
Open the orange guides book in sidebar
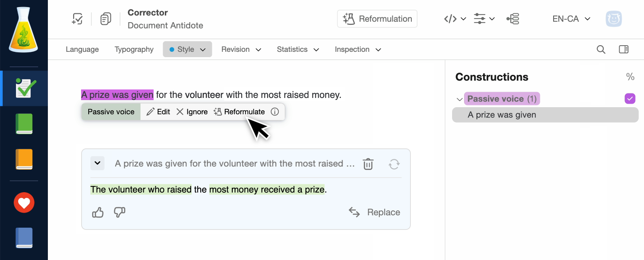pyautogui.click(x=24, y=159)
